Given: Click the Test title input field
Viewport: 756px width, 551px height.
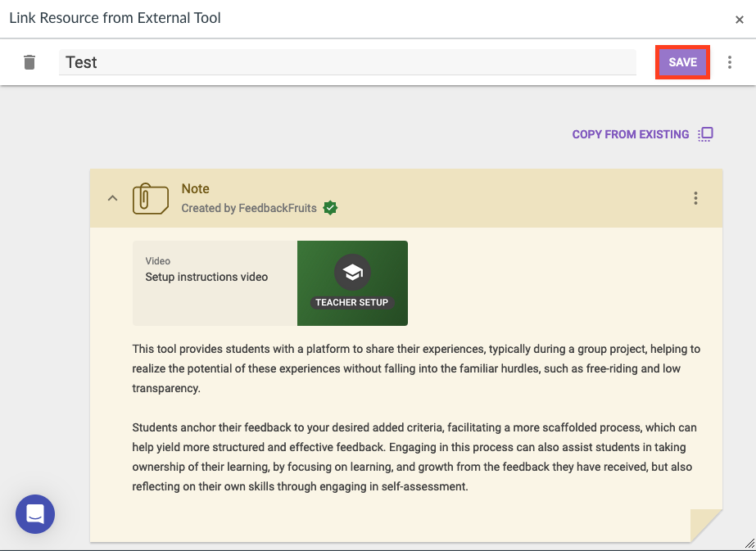Looking at the screenshot, I should point(347,62).
